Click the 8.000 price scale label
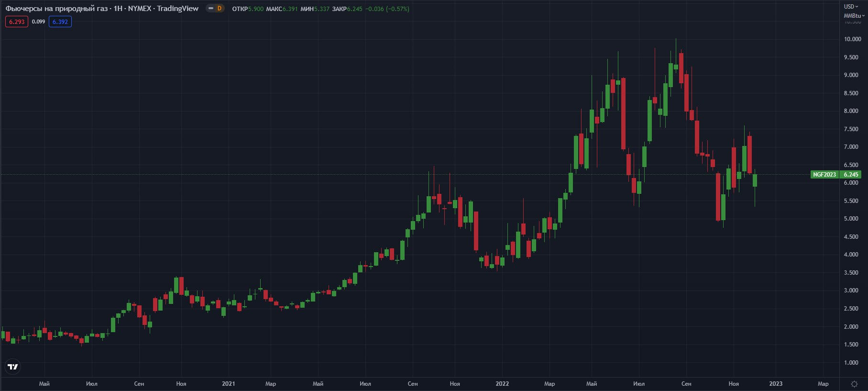 (x=851, y=111)
